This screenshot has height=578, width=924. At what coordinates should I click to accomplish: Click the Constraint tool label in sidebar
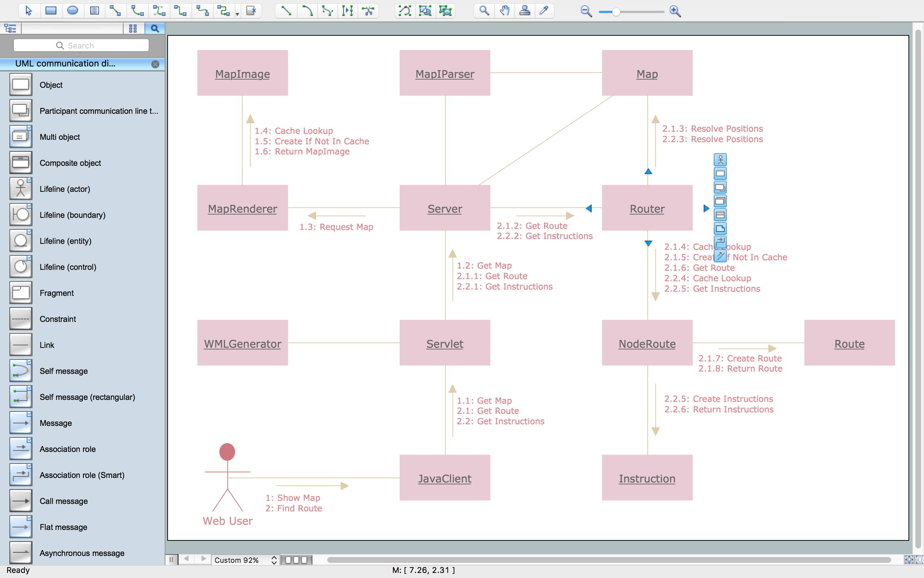(x=57, y=319)
